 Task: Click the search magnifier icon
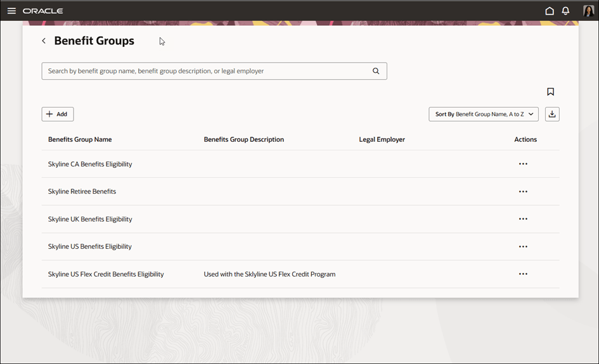point(376,71)
